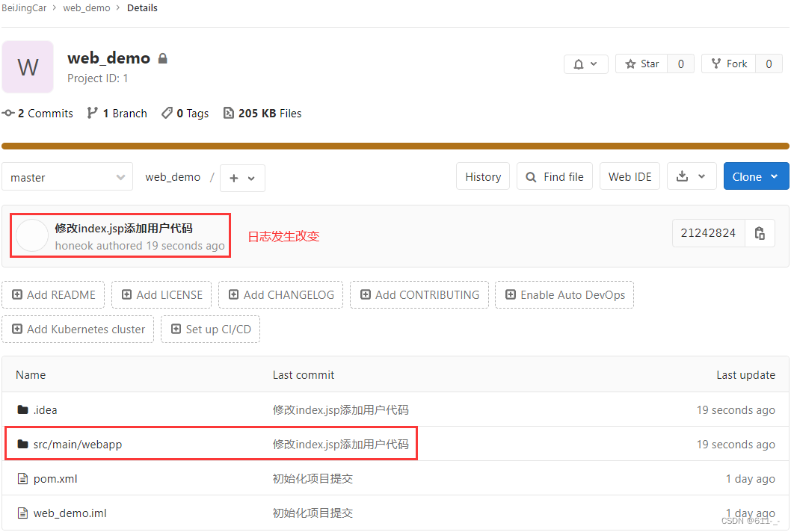Click the commits icon

click(x=8, y=114)
